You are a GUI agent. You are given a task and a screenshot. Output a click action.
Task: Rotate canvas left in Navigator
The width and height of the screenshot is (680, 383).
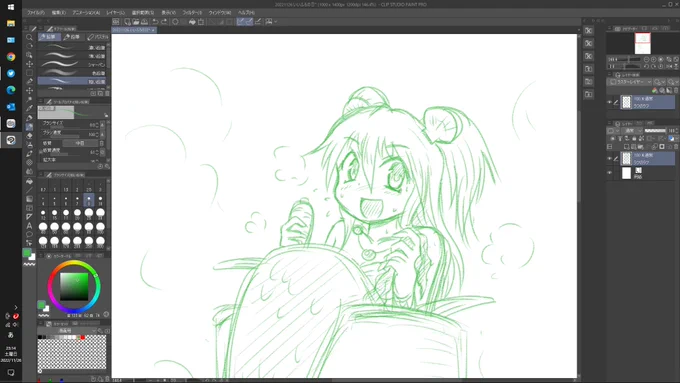point(646,66)
